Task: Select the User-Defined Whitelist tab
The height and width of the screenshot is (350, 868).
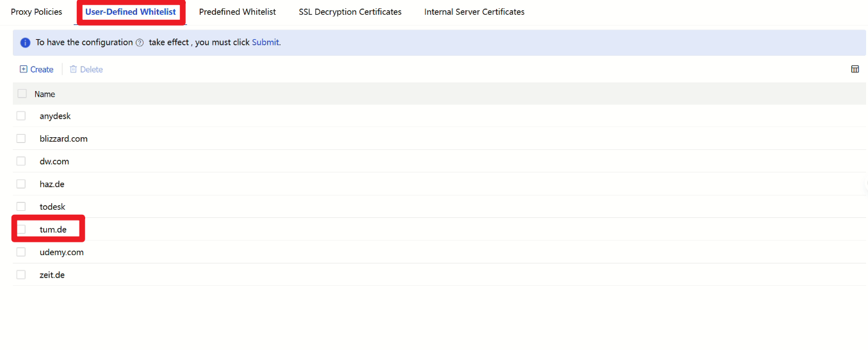Action: (131, 12)
